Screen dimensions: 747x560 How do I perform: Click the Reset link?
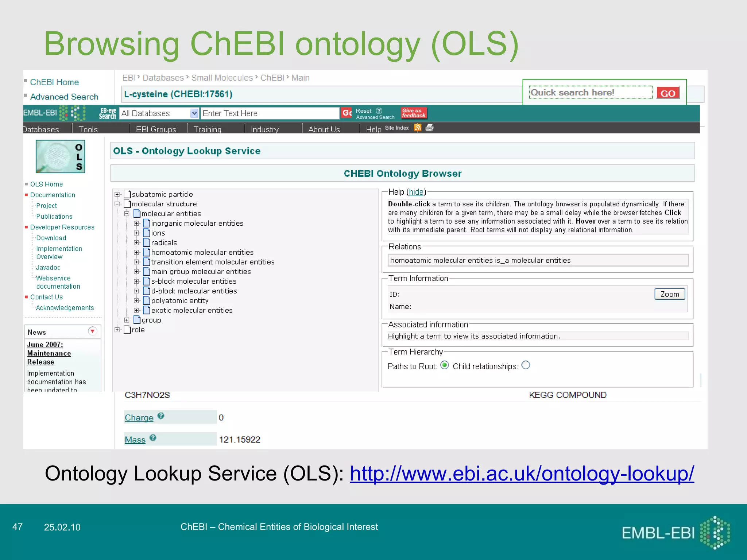pos(364,111)
